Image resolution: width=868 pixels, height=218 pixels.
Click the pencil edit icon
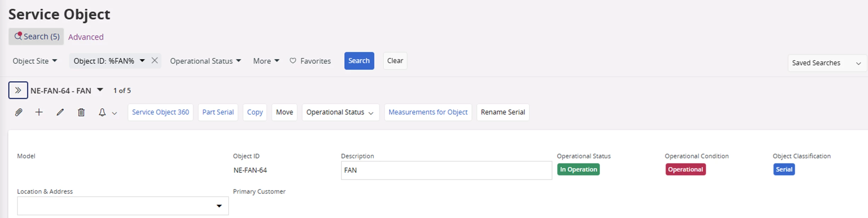pyautogui.click(x=60, y=112)
